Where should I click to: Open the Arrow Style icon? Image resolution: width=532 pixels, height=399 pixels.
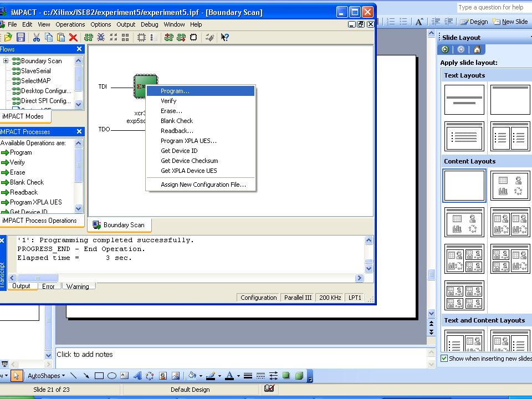(273, 376)
